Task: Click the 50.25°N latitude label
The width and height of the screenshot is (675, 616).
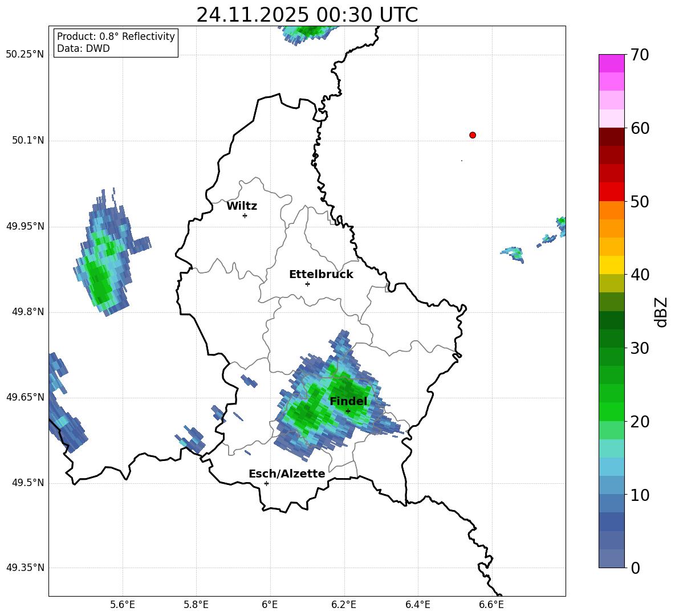Action: click(x=25, y=55)
